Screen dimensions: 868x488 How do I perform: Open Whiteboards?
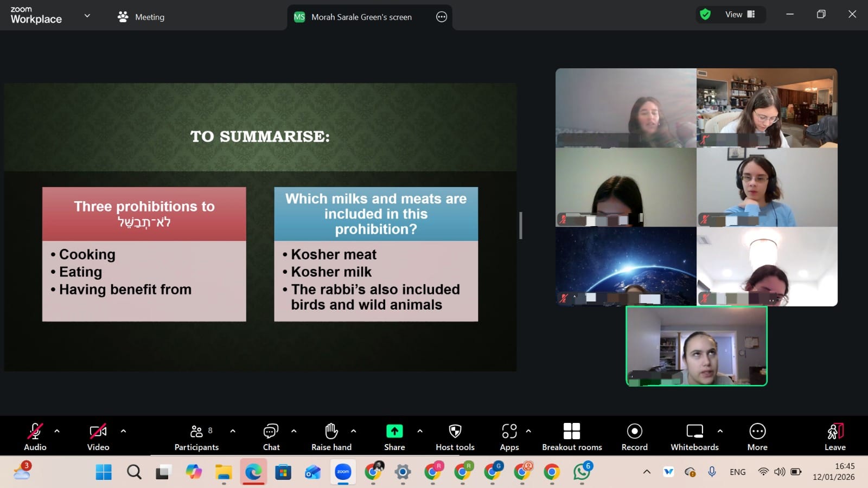pos(694,432)
